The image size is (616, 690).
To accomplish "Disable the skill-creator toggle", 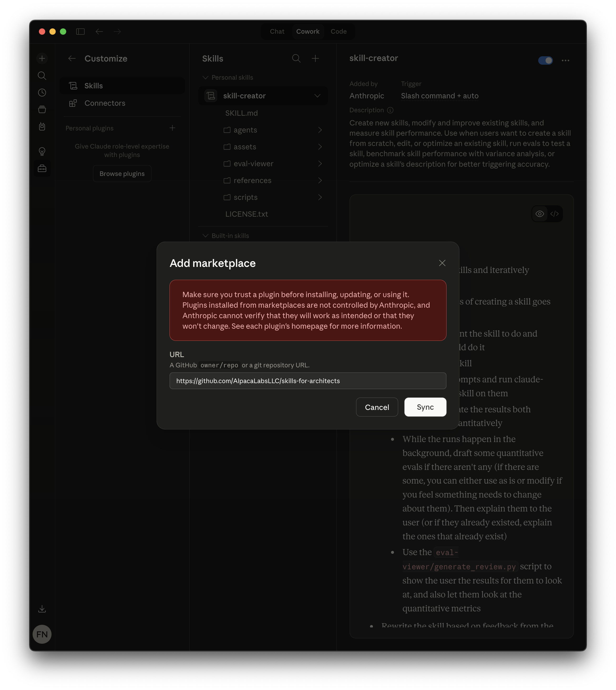I will point(546,60).
